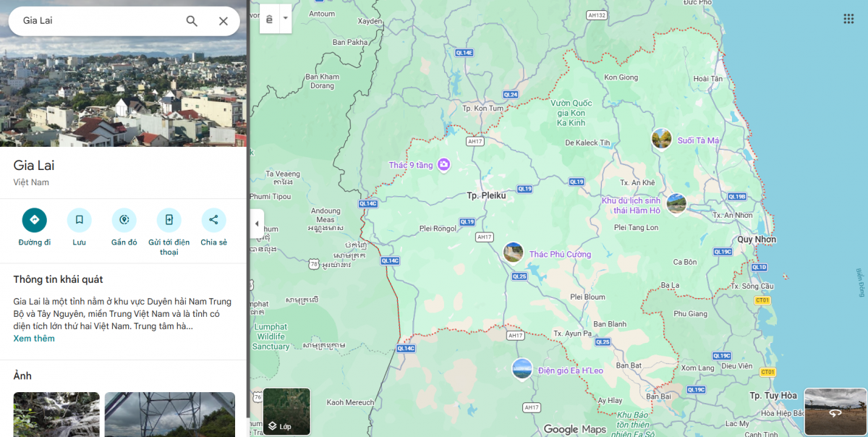Open the Chia sẻ (Share) icon

pyautogui.click(x=213, y=219)
